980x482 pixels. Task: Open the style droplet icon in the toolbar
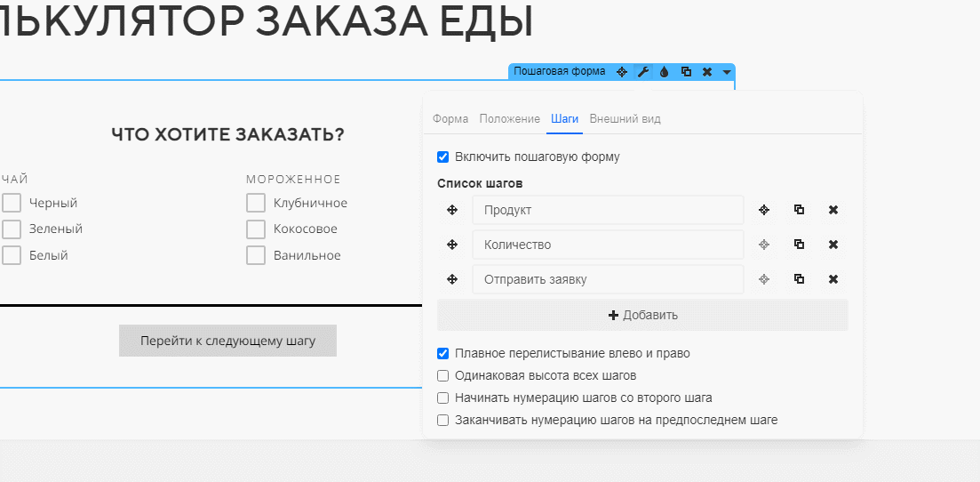(x=664, y=72)
